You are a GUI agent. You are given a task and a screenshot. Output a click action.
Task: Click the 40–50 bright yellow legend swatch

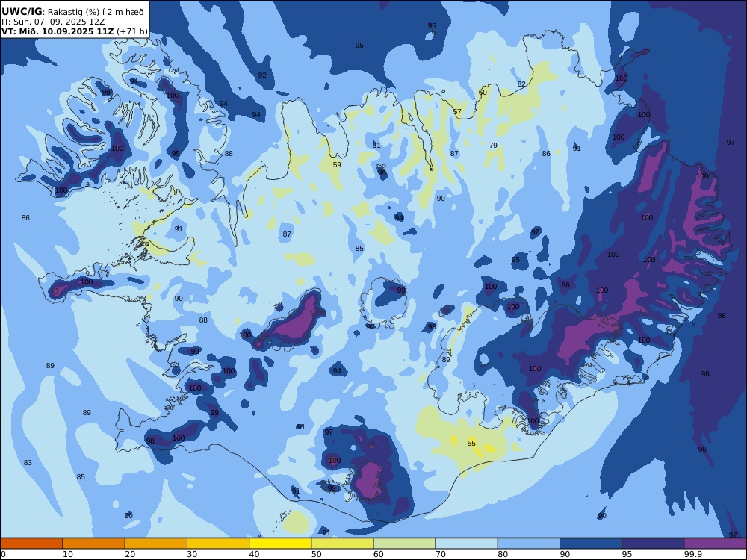pyautogui.click(x=280, y=544)
